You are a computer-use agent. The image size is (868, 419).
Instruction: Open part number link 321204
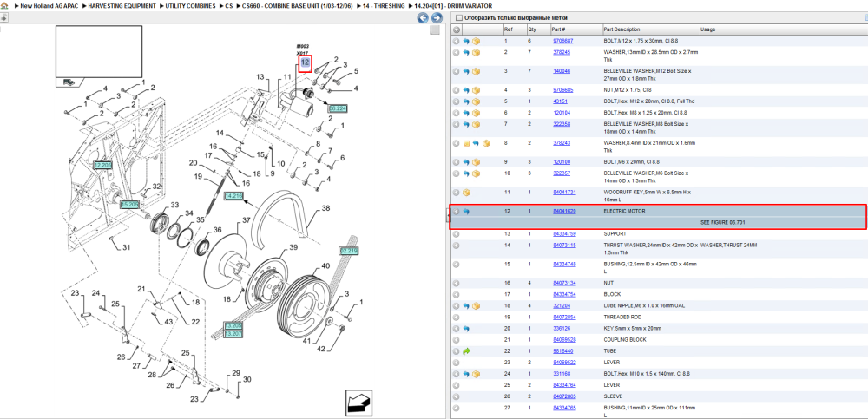tap(562, 306)
